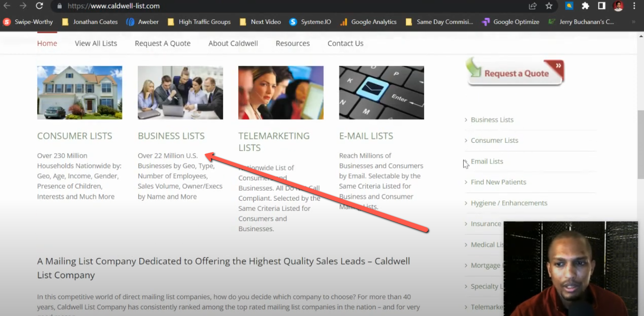The width and height of the screenshot is (644, 316).
Task: Open the Resources menu
Action: [x=293, y=43]
